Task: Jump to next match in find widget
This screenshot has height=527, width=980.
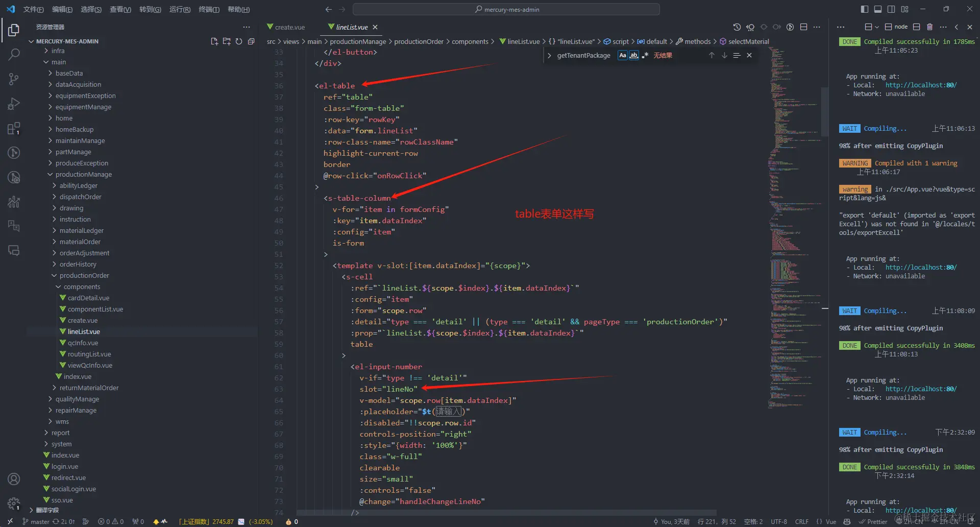Action: (x=724, y=55)
